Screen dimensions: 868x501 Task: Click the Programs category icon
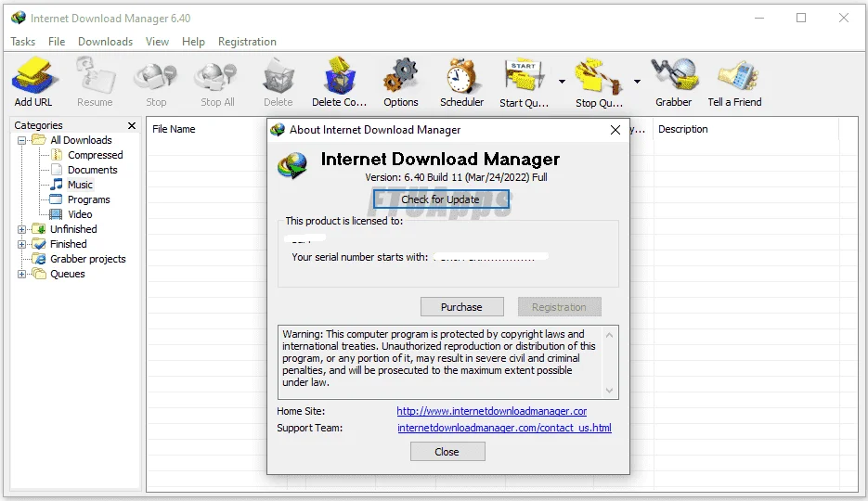pos(56,199)
